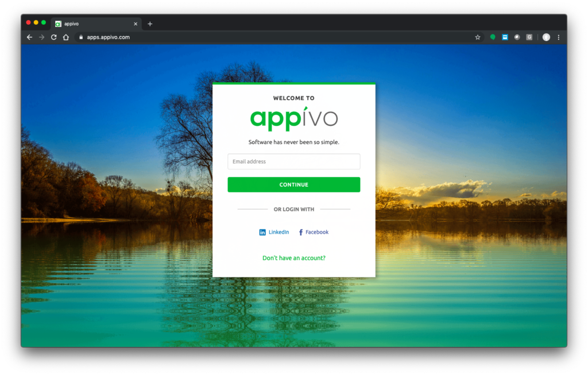Open the browser home page
The width and height of the screenshot is (588, 375).
(x=66, y=37)
